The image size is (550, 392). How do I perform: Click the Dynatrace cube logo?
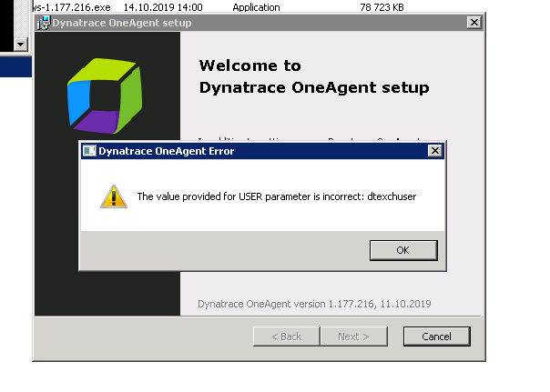click(x=105, y=95)
